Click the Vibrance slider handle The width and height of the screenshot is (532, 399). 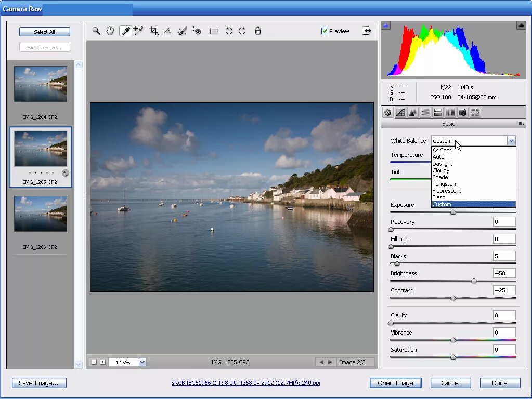[x=453, y=340]
